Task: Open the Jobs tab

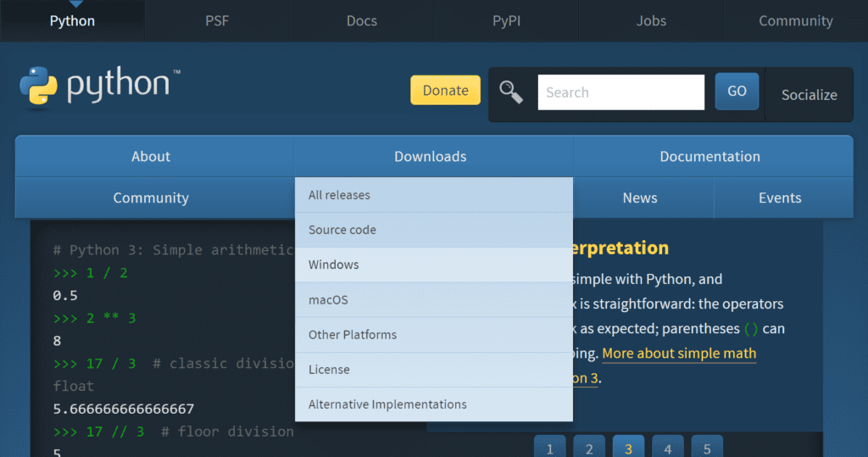Action: (x=651, y=21)
